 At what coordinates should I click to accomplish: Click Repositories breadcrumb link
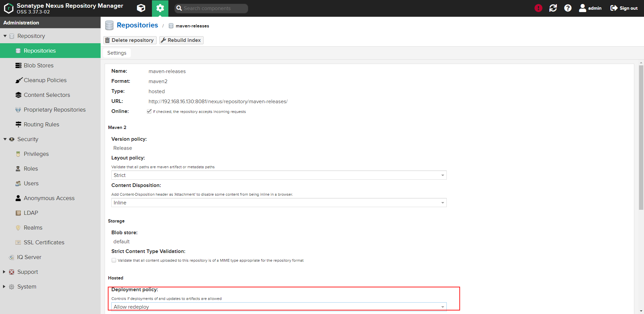click(x=137, y=25)
